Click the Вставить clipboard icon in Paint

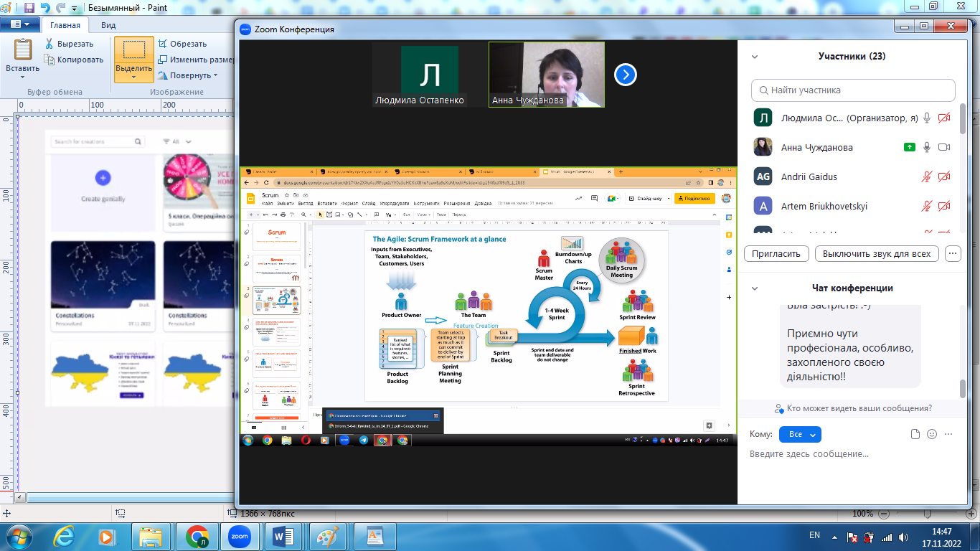pyautogui.click(x=23, y=50)
